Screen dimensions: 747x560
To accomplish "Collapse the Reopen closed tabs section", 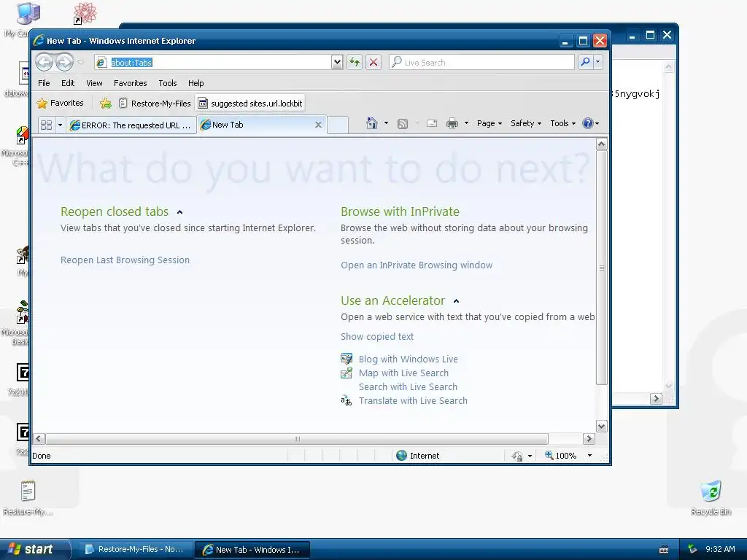I will coord(179,212).
